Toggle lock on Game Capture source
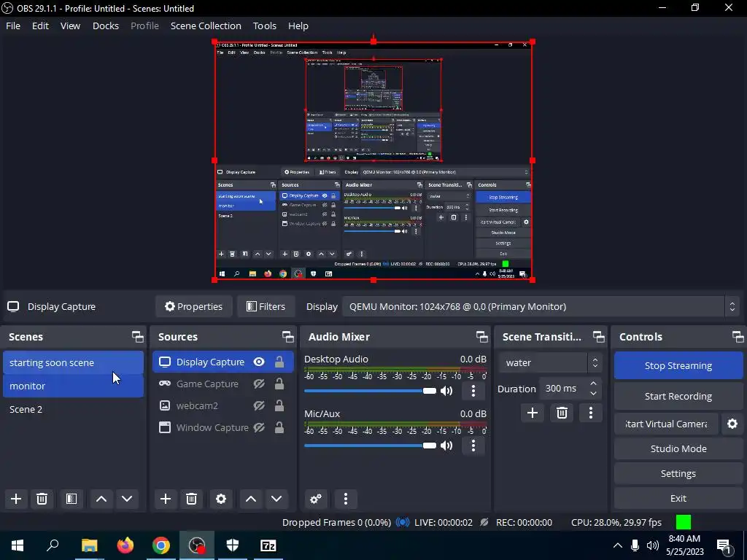 (279, 384)
